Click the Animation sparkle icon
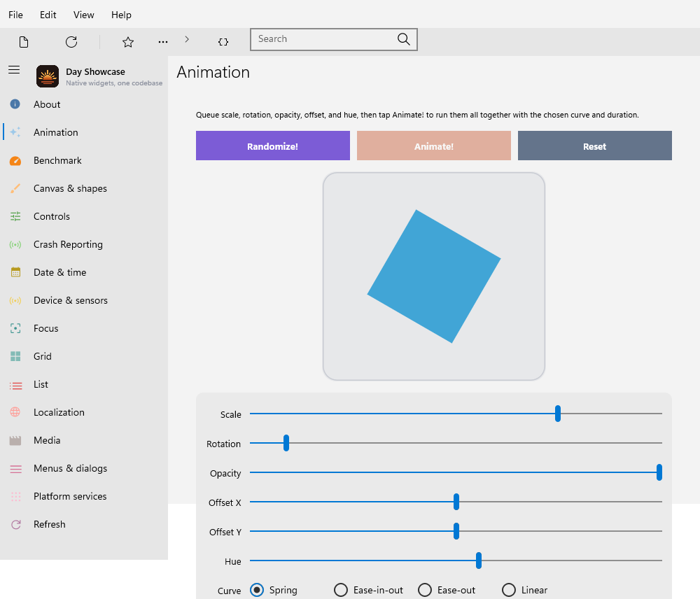This screenshot has width=700, height=599. pos(15,132)
